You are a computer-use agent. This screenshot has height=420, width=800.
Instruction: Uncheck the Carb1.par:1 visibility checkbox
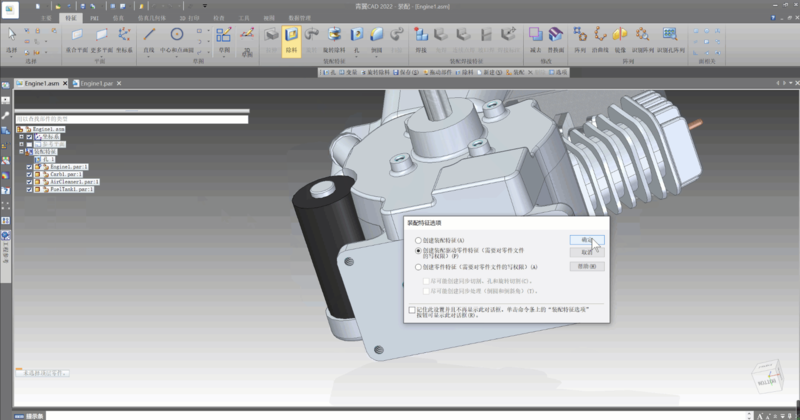coord(29,173)
